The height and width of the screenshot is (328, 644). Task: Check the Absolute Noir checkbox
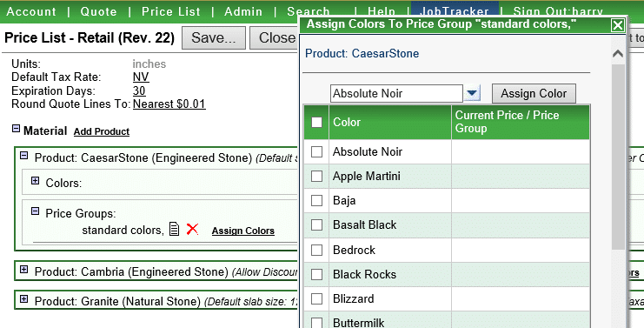[316, 151]
